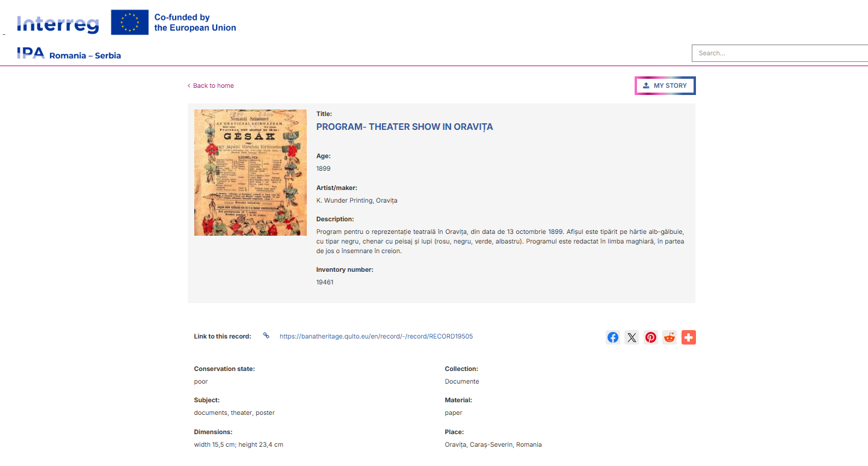Viewport: 868px width, 466px height.
Task: Filter by subject "theater"
Action: (241, 412)
